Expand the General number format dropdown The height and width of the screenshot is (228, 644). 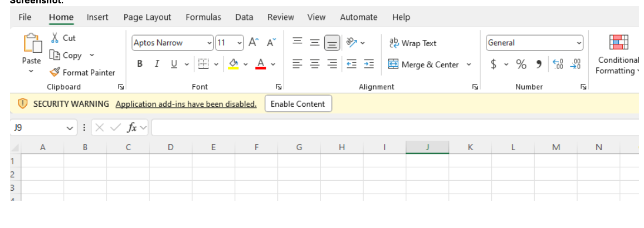point(579,43)
